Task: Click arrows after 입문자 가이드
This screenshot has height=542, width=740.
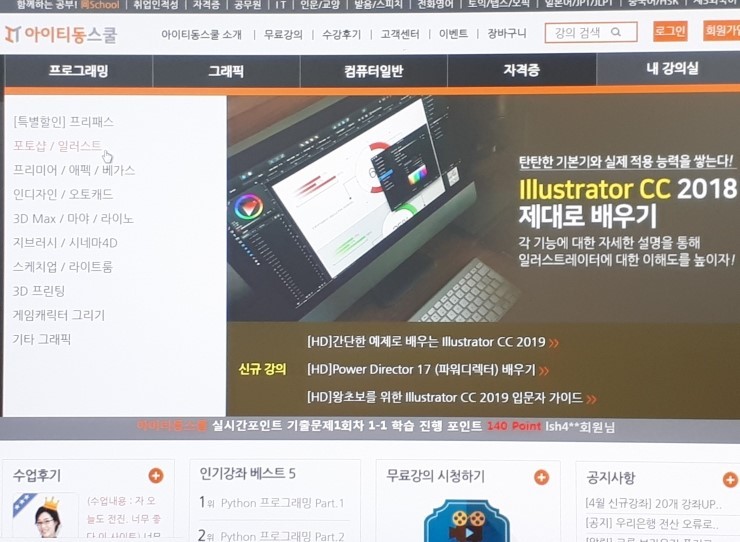Action: (591, 399)
